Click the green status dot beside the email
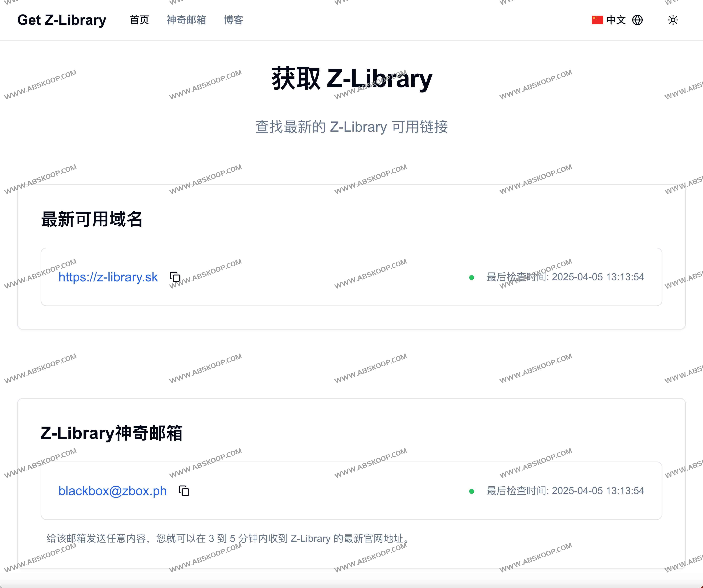Image resolution: width=703 pixels, height=588 pixels. click(472, 491)
